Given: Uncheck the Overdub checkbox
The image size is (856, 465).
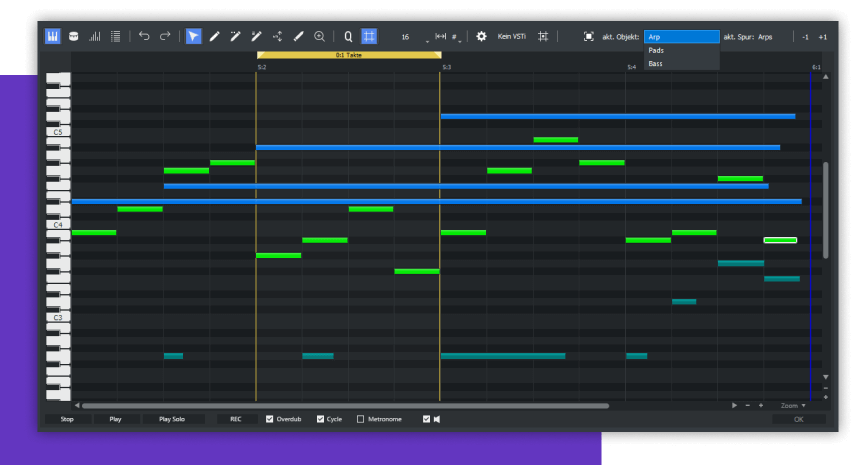Looking at the screenshot, I should [270, 419].
